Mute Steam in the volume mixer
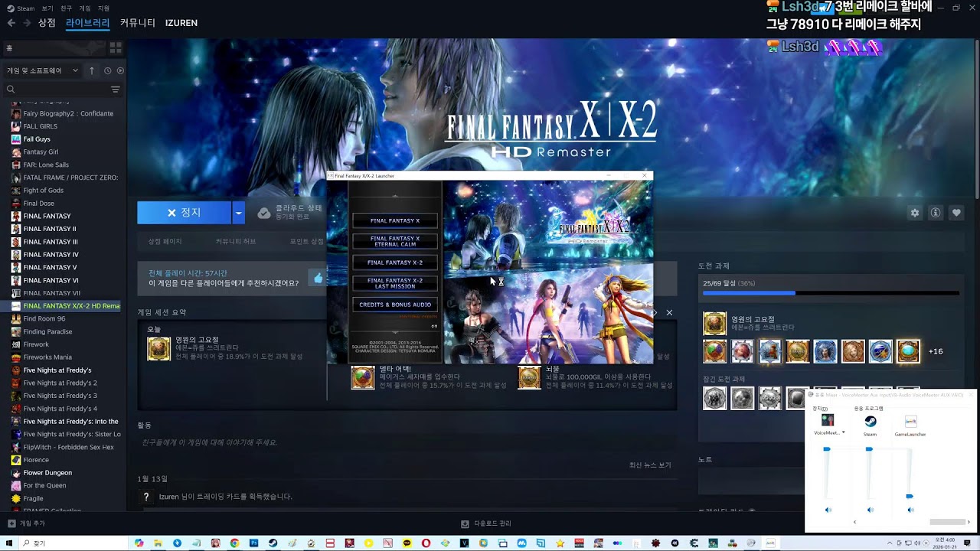Image resolution: width=980 pixels, height=551 pixels. point(870,510)
